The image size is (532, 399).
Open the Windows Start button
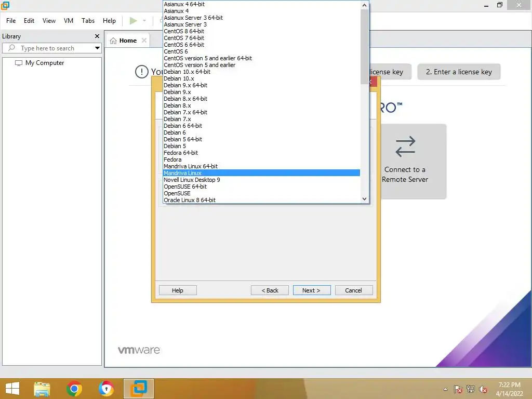click(x=12, y=389)
